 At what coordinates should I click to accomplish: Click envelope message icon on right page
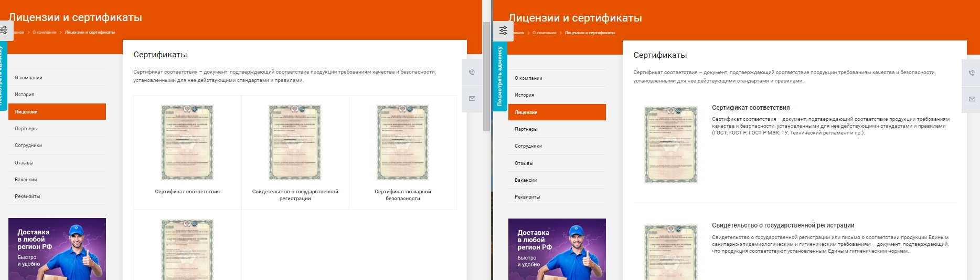(x=971, y=99)
